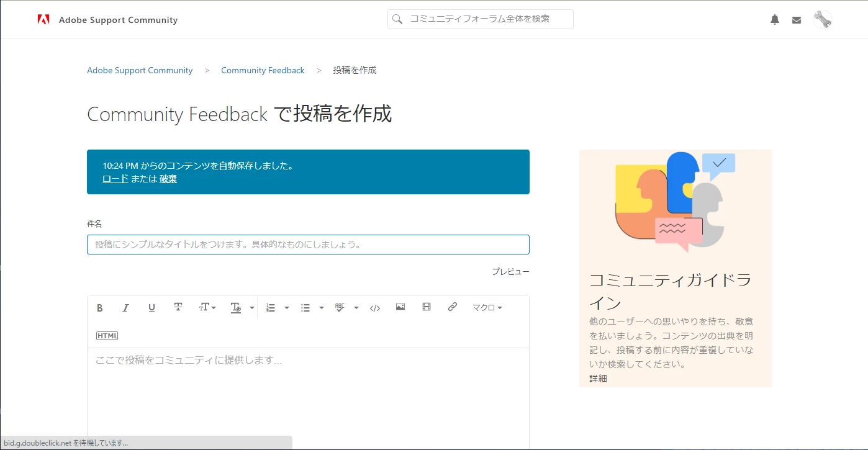Click the 件名 subject title field
Image resolution: width=868 pixels, height=450 pixels.
coord(308,245)
